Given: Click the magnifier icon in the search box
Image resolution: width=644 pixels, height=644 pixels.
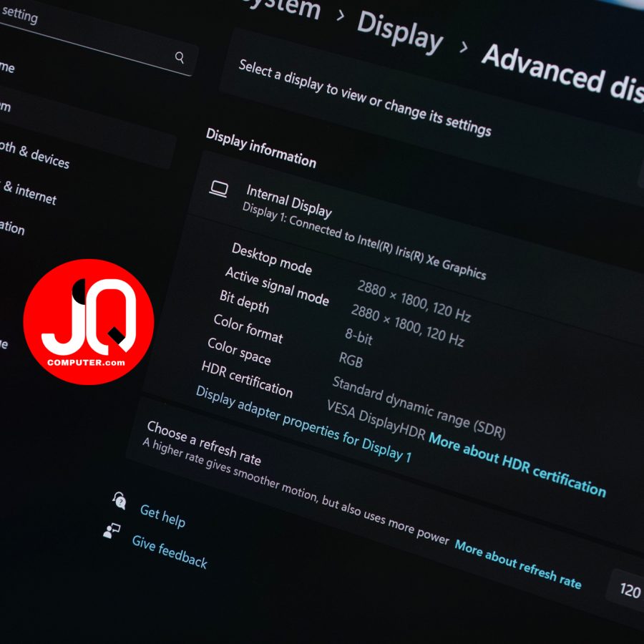Looking at the screenshot, I should click(180, 57).
